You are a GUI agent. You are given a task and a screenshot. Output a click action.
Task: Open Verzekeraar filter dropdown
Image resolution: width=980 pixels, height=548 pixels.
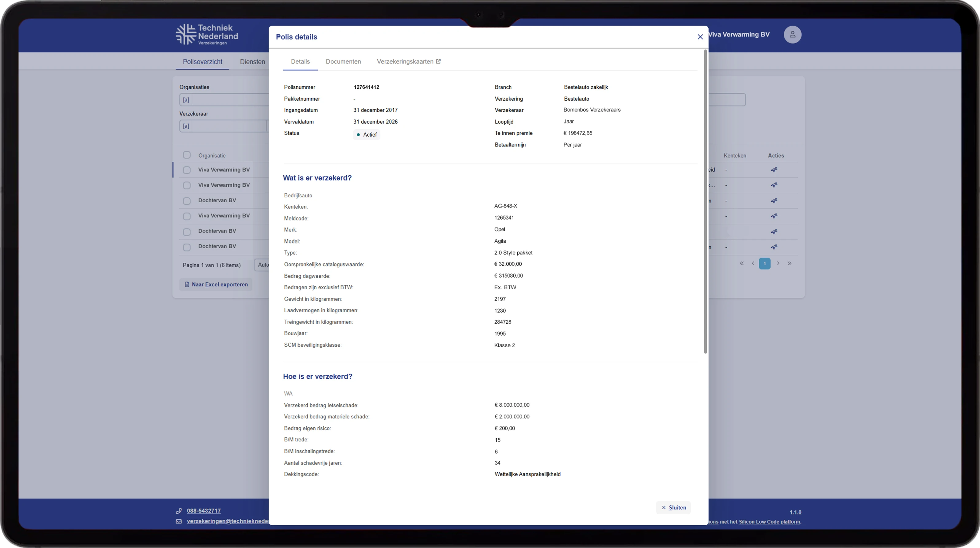(228, 126)
